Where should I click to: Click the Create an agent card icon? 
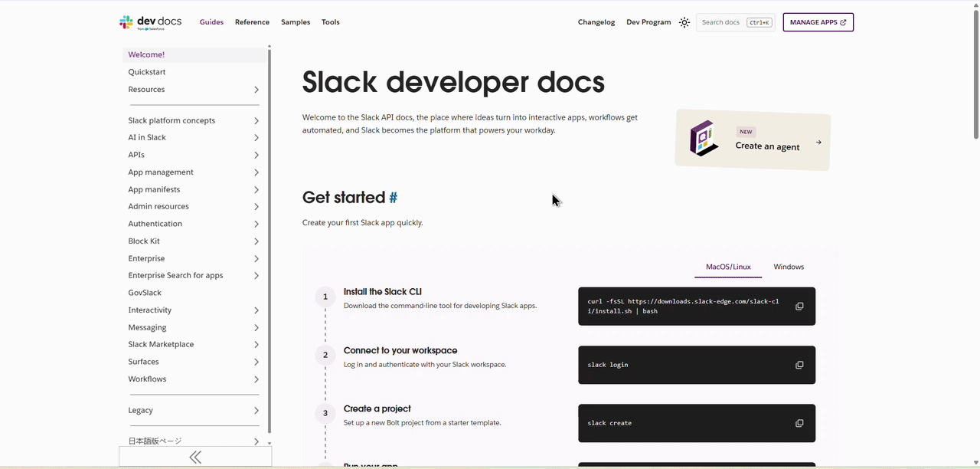(704, 139)
